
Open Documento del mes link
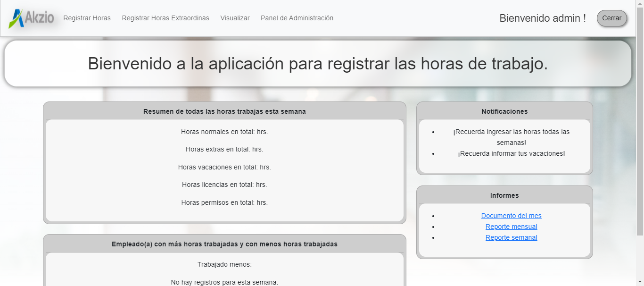tap(512, 216)
